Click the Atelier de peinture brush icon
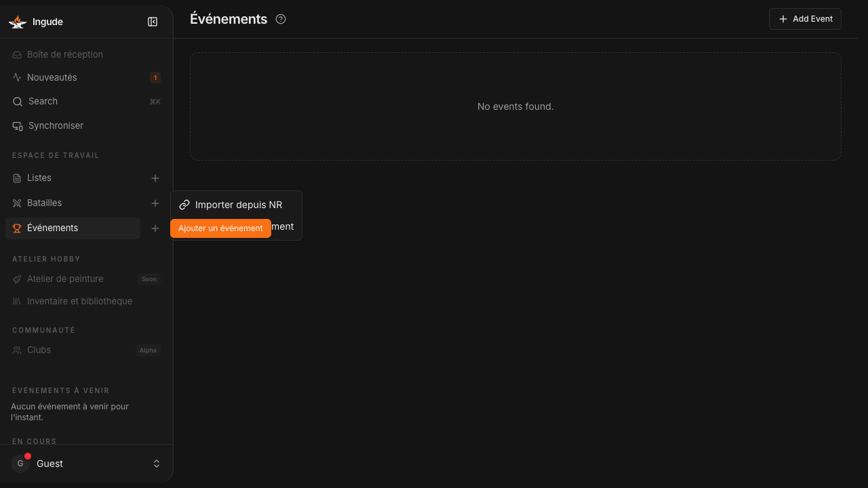The width and height of the screenshot is (868, 488). tap(17, 279)
